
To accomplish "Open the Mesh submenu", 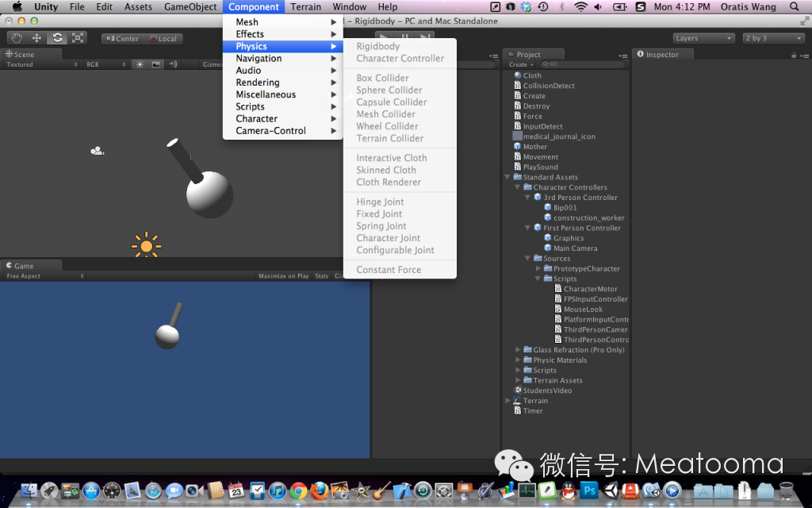I will click(283, 21).
